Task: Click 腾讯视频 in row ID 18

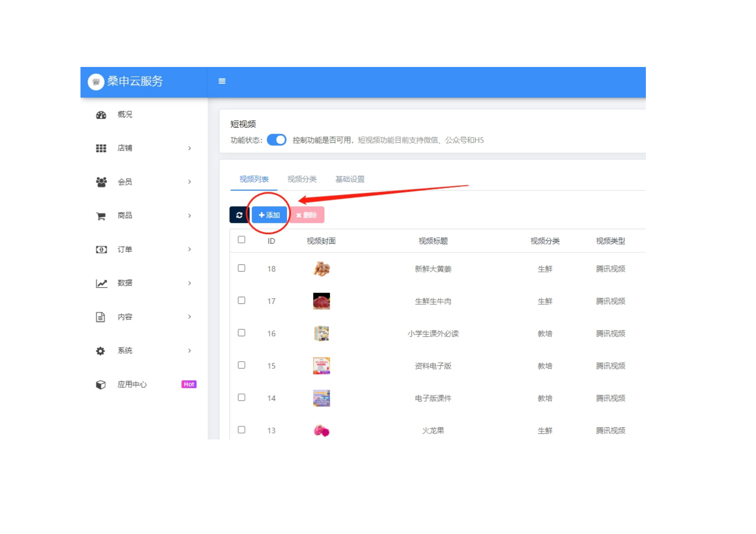Action: (611, 269)
